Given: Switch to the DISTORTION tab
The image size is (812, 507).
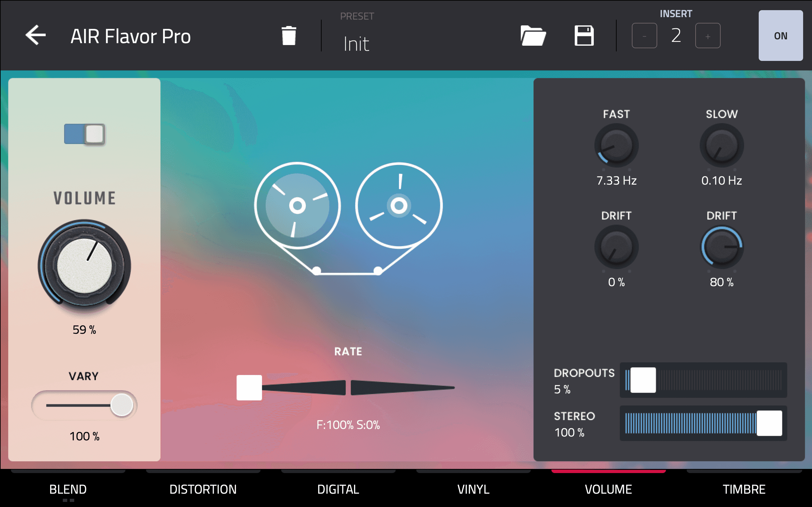Looking at the screenshot, I should 203,489.
